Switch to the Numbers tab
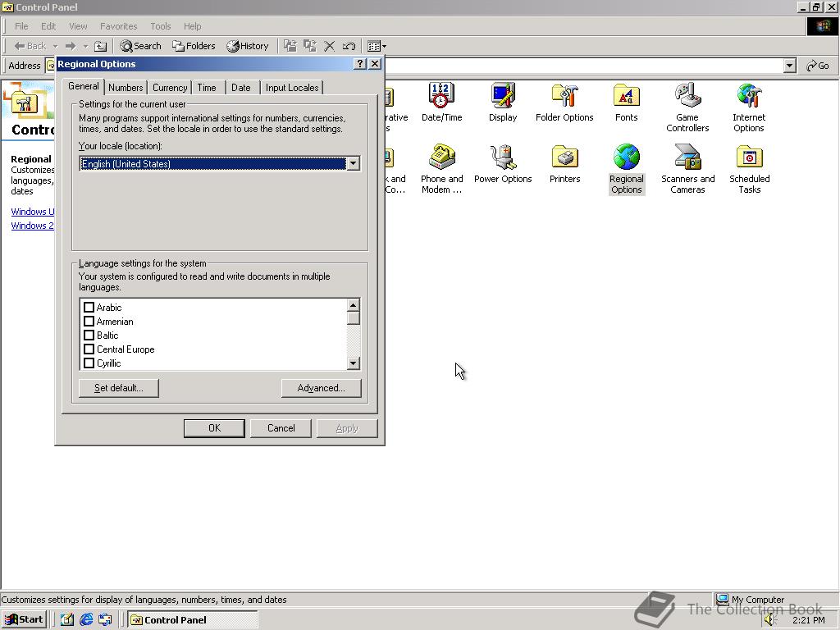 point(126,87)
